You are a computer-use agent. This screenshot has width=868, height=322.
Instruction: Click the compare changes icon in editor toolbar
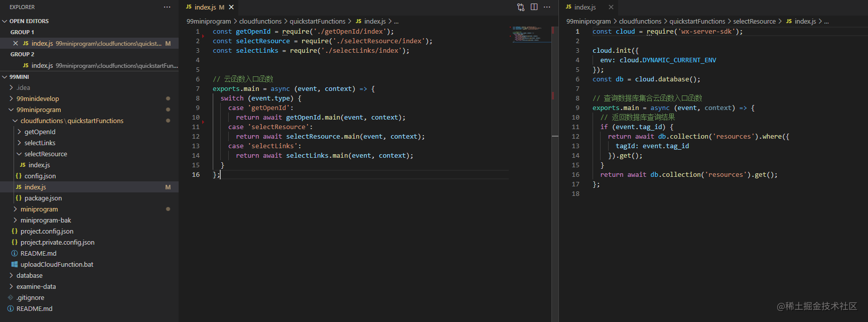point(521,7)
